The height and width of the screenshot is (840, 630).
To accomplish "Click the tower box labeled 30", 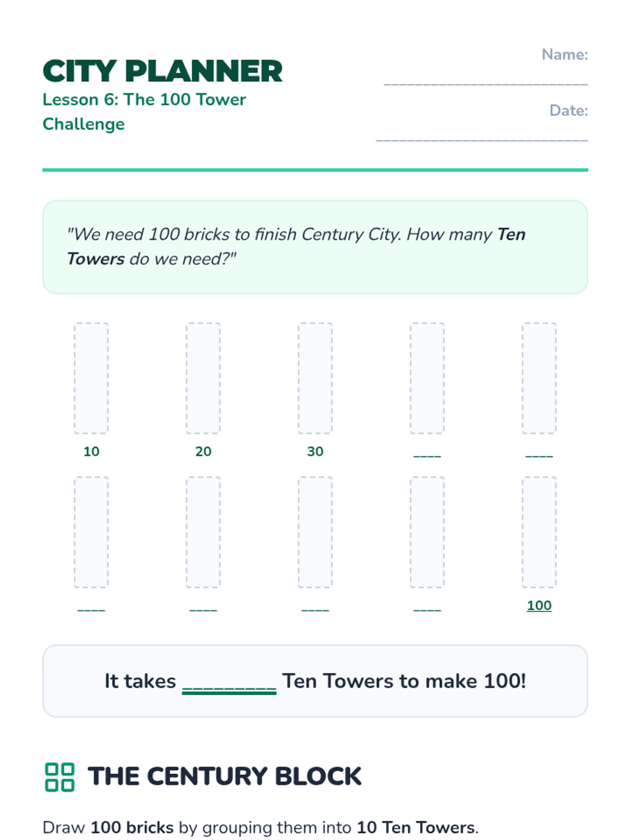I will pyautogui.click(x=315, y=378).
